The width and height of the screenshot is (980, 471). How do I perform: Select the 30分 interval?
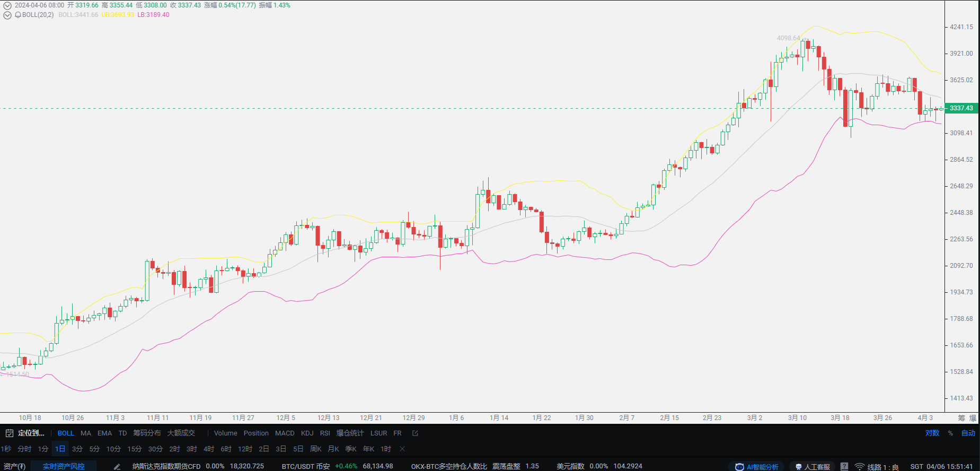pyautogui.click(x=155, y=449)
